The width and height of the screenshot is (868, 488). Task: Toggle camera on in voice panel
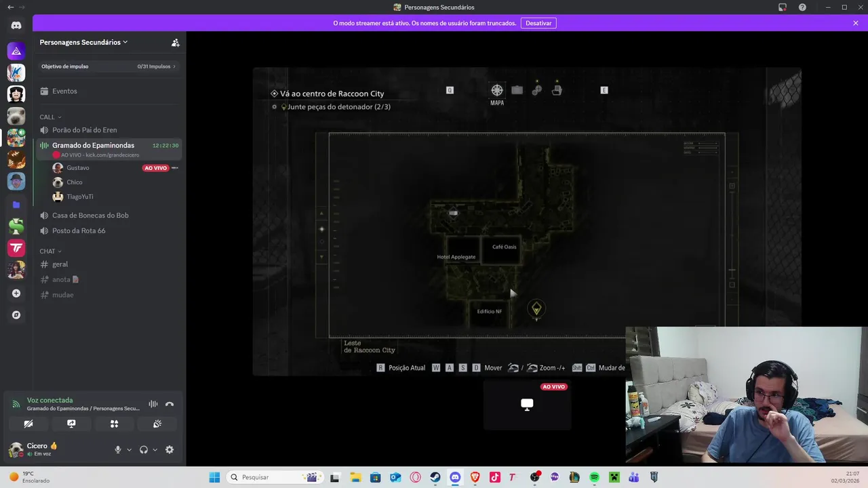[x=28, y=424]
